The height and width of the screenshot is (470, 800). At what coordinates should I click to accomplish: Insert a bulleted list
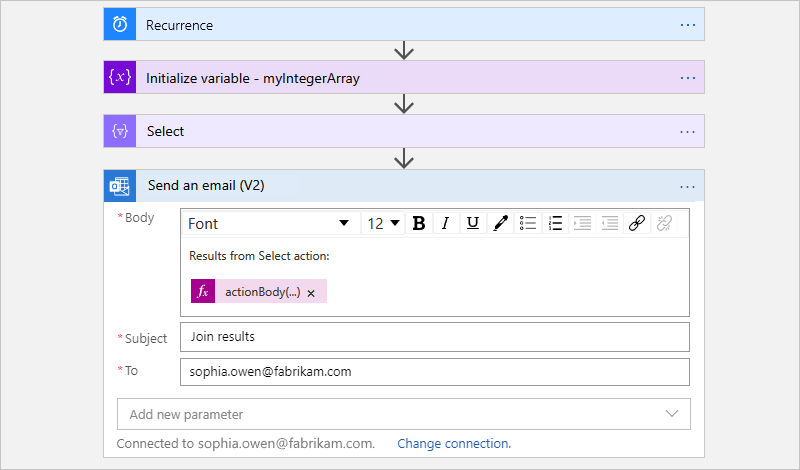point(529,223)
